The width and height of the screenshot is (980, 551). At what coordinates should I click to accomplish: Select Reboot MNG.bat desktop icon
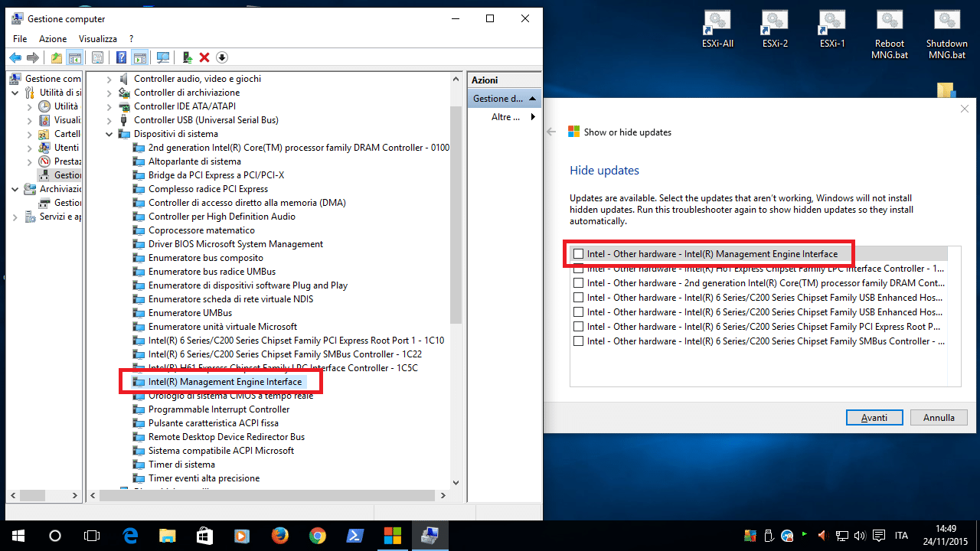pyautogui.click(x=890, y=35)
